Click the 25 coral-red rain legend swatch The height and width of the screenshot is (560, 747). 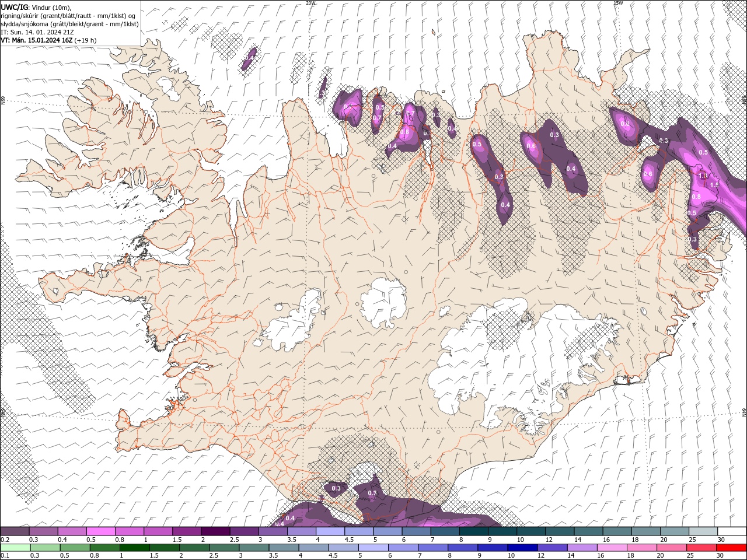point(701,548)
